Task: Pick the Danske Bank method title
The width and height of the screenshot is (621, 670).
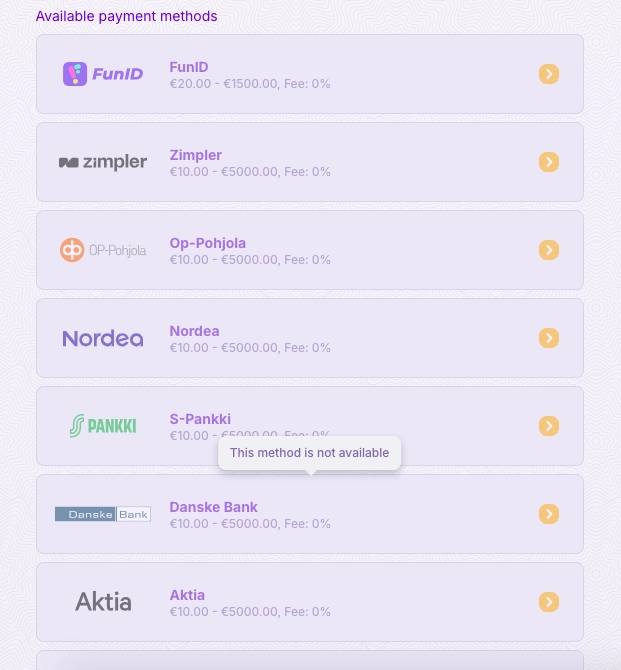Action: pos(214,507)
